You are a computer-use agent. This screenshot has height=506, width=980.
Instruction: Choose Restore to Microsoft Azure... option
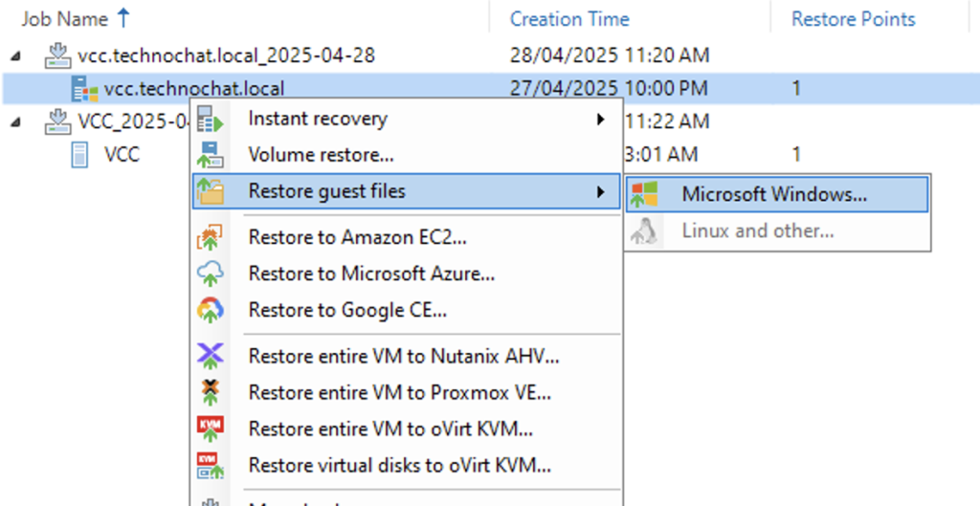click(371, 274)
